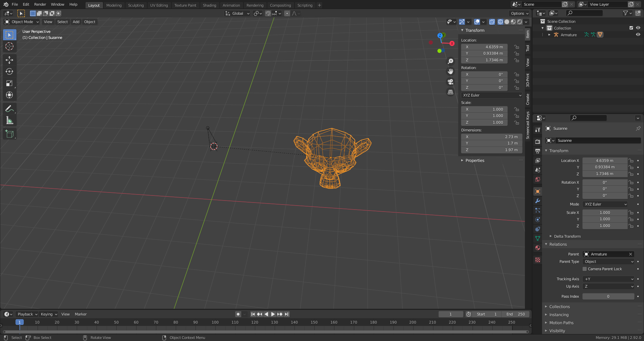The height and width of the screenshot is (341, 644).
Task: Open the Output properties printer tab
Action: 538,151
